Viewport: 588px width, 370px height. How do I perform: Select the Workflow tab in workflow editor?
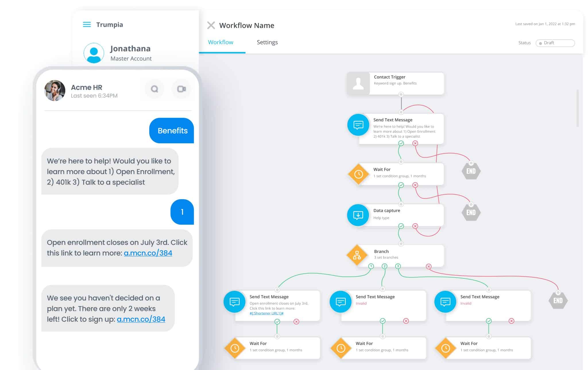[221, 42]
